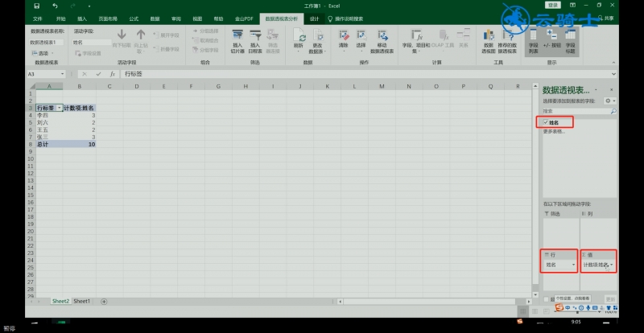The image size is (644, 333).
Task: Click the Undo arrow icon
Action: click(x=55, y=6)
